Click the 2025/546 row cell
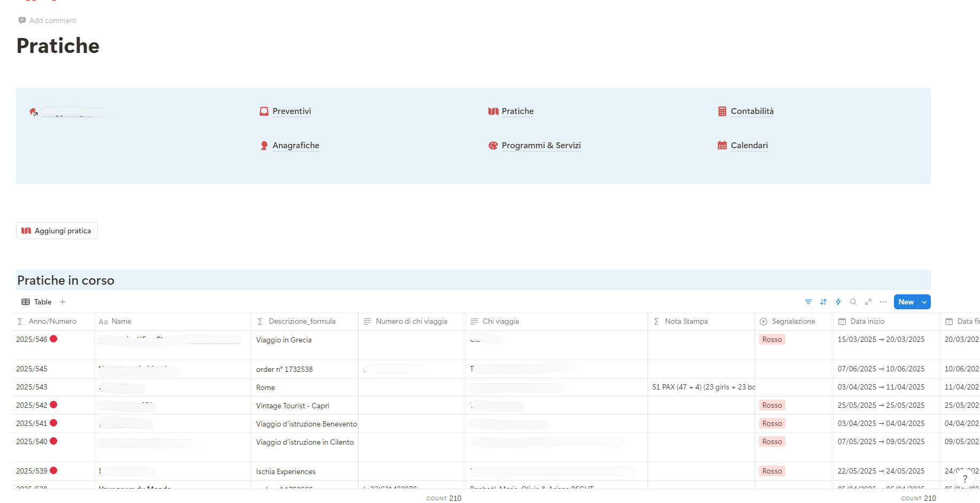980x503 pixels. 53,345
